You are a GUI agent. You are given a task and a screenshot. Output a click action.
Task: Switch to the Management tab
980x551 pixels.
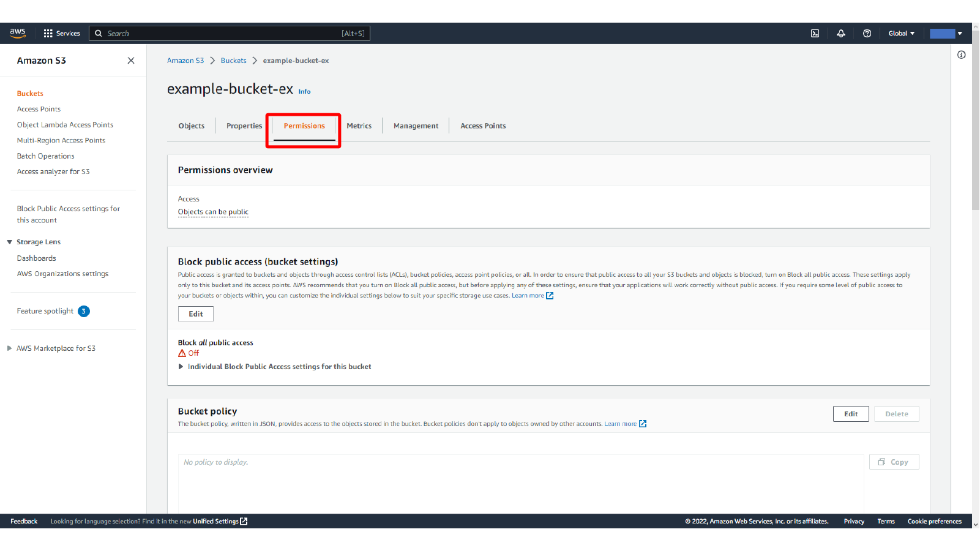tap(416, 126)
